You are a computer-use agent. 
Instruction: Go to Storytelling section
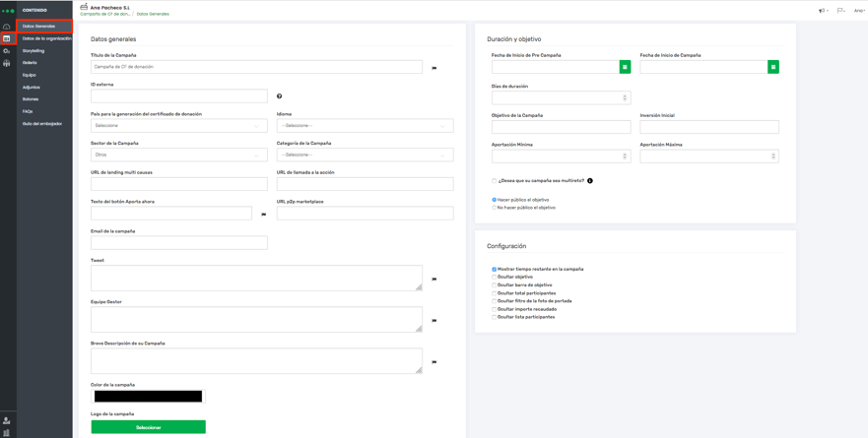click(x=33, y=51)
